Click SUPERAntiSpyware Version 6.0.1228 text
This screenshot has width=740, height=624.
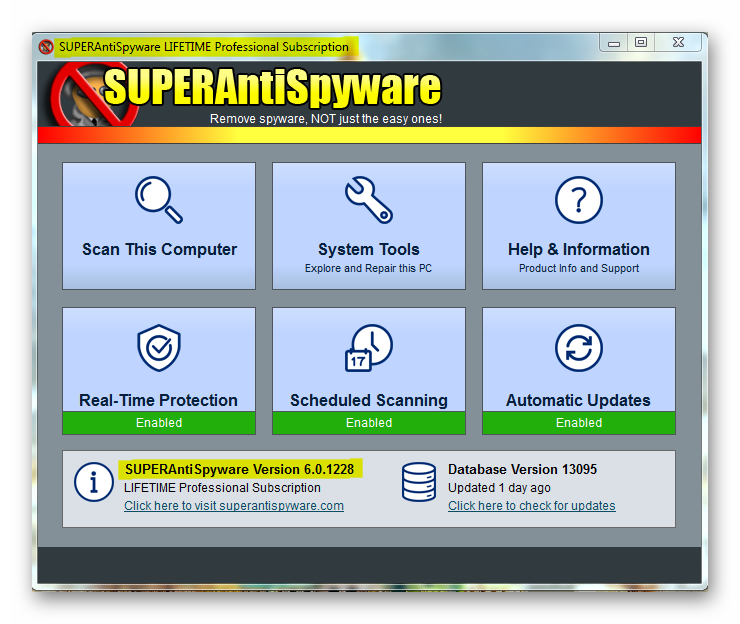tap(240, 469)
